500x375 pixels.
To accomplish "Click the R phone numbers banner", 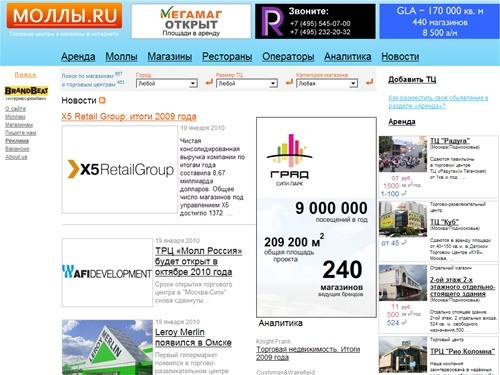I will 315,21.
